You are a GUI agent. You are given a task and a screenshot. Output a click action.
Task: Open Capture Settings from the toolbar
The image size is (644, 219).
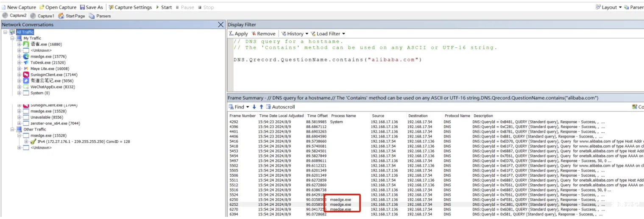(130, 7)
